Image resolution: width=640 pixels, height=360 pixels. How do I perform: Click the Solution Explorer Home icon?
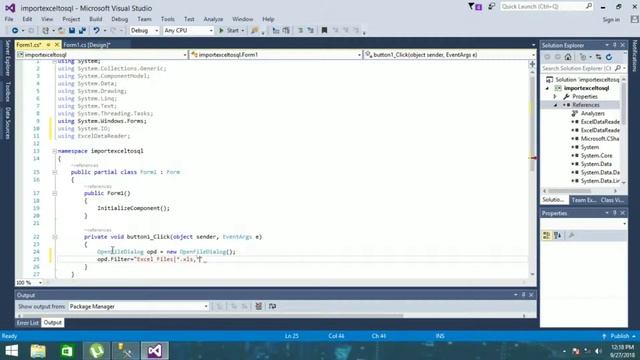tap(568, 57)
